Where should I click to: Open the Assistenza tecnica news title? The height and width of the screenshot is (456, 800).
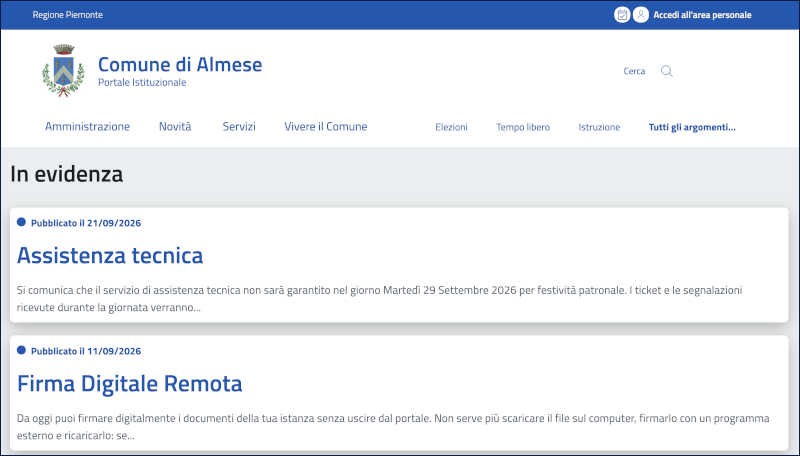click(110, 255)
